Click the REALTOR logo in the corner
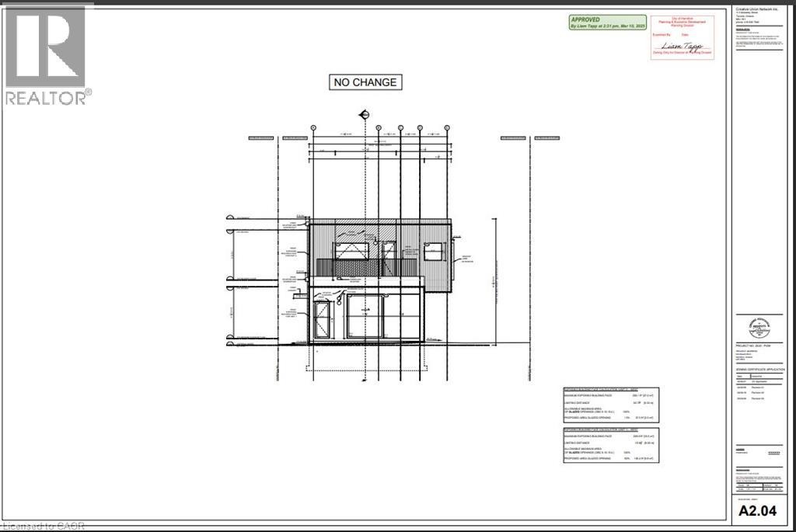 coord(46,54)
